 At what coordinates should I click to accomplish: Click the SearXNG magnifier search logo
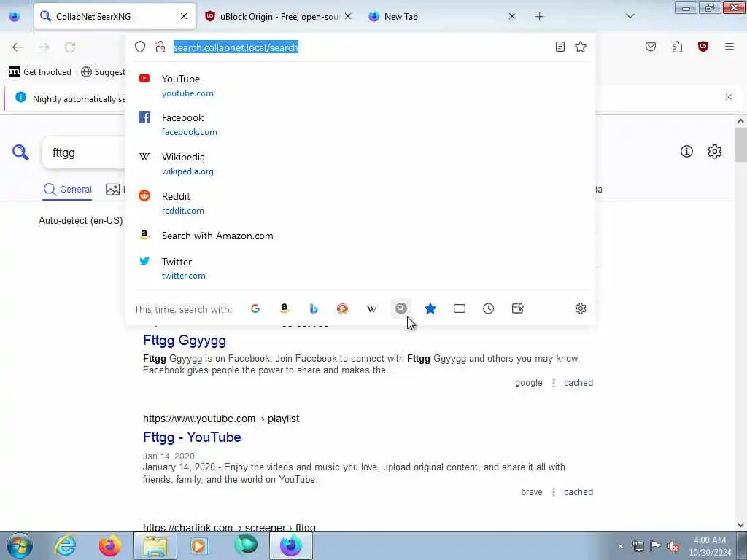(x=20, y=152)
